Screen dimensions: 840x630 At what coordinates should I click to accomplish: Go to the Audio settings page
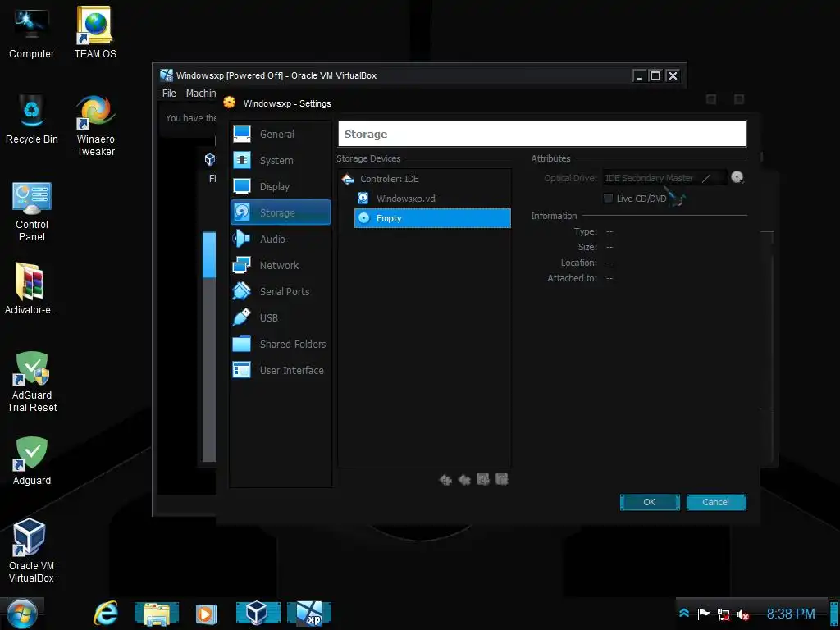(280, 239)
